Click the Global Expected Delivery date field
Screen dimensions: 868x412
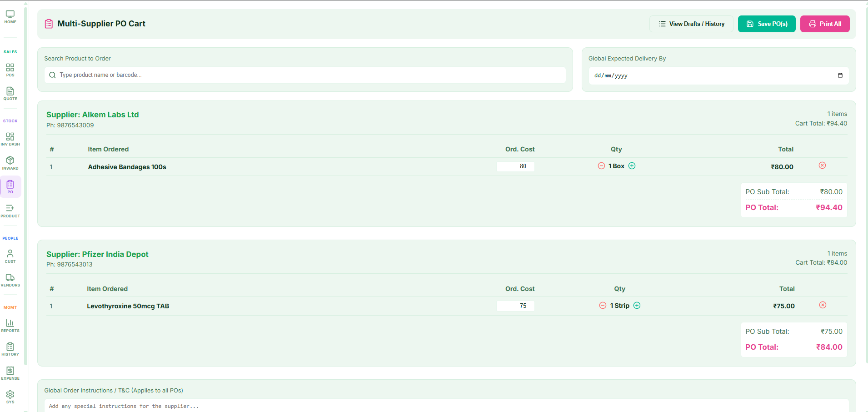pyautogui.click(x=718, y=75)
